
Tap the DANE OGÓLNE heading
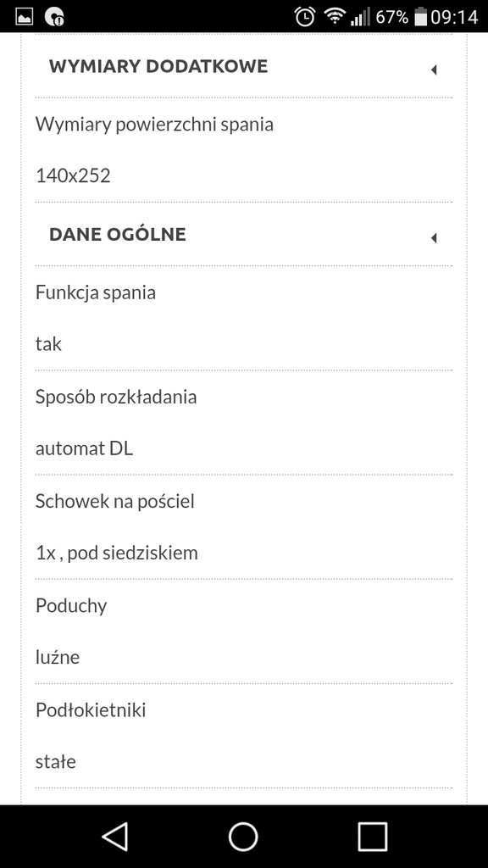coord(117,234)
